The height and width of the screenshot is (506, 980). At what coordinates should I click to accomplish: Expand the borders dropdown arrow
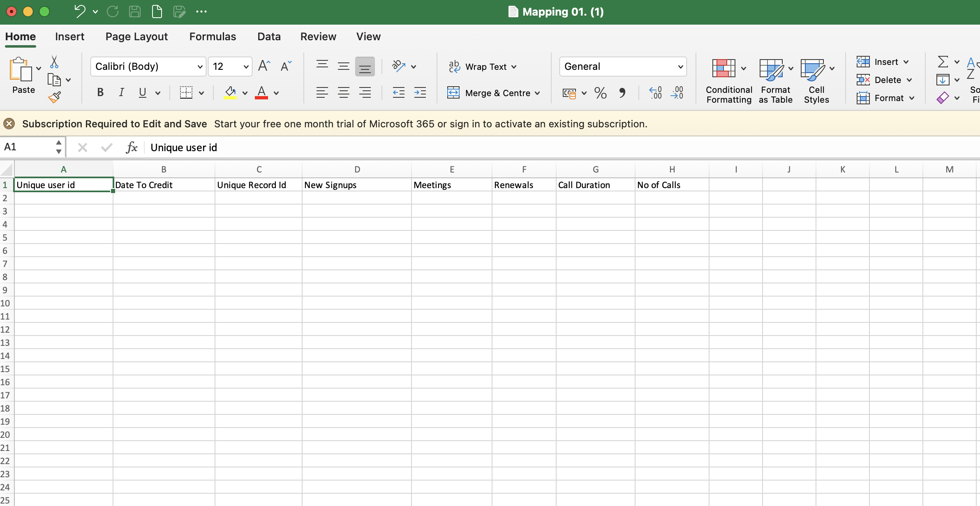coord(201,93)
